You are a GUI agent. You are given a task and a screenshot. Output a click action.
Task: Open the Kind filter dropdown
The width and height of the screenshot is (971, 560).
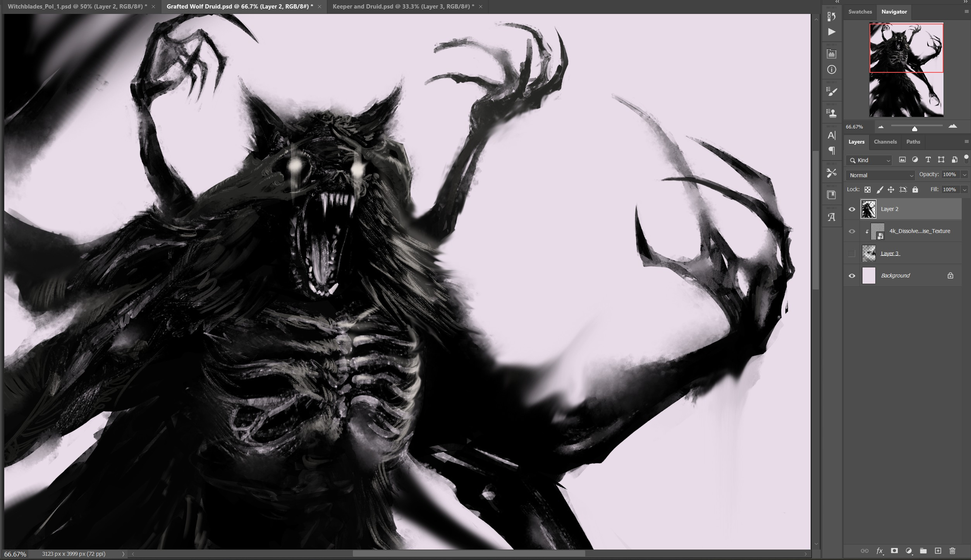(869, 160)
